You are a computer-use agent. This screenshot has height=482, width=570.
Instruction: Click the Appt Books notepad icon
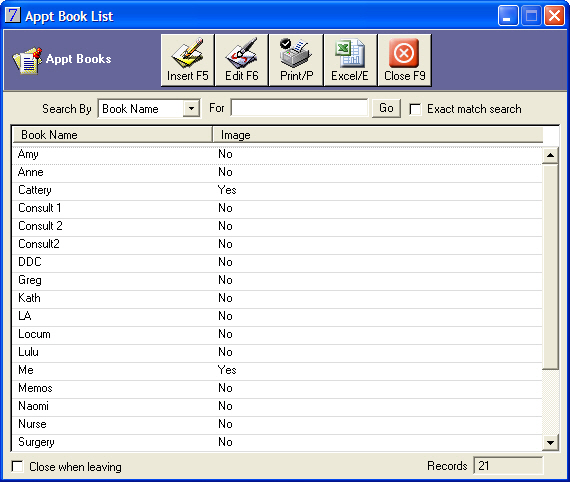(x=27, y=61)
